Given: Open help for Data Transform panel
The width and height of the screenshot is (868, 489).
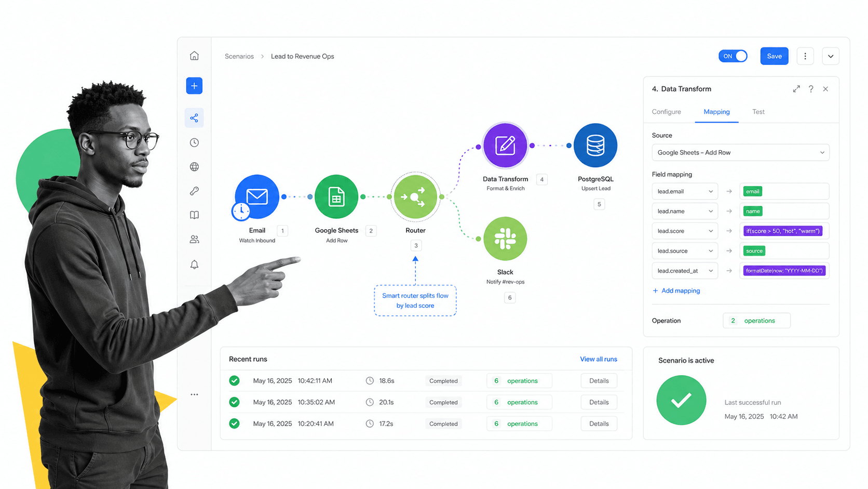Looking at the screenshot, I should point(811,89).
